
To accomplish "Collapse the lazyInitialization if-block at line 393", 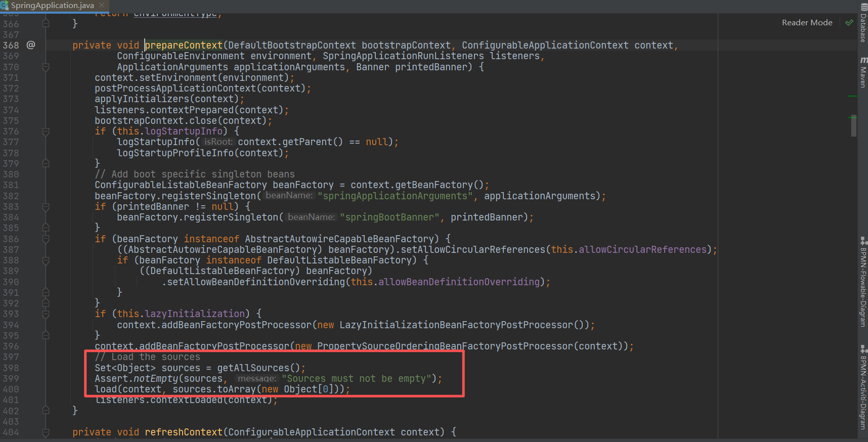I will (46, 314).
